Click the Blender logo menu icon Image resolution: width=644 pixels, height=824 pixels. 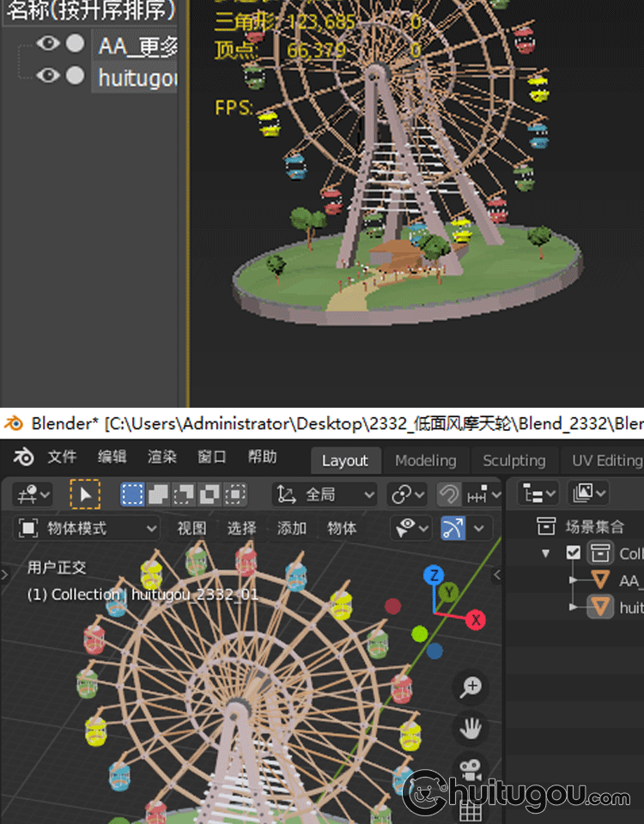pyautogui.click(x=24, y=457)
